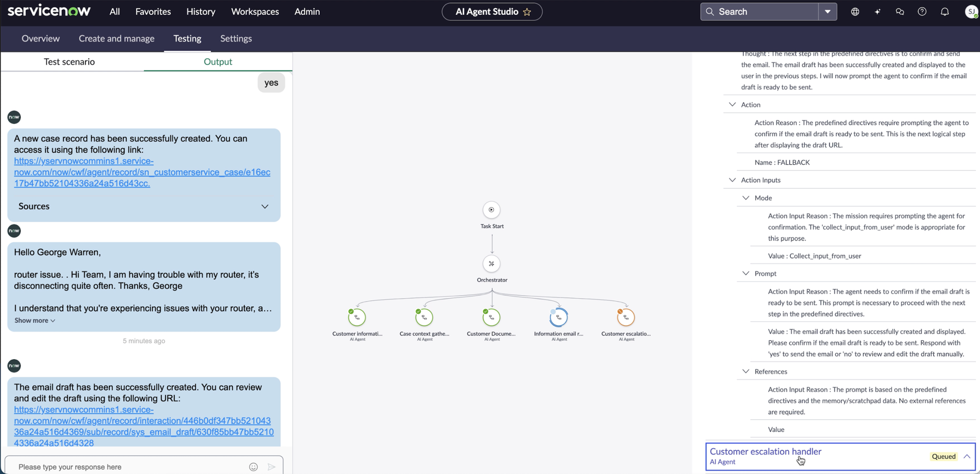Image resolution: width=980 pixels, height=474 pixels.
Task: Favorite AI Agent Studio with the star icon
Action: [527, 12]
